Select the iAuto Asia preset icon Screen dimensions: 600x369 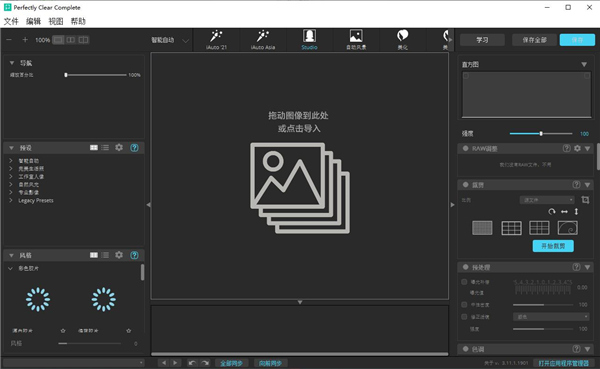[262, 36]
